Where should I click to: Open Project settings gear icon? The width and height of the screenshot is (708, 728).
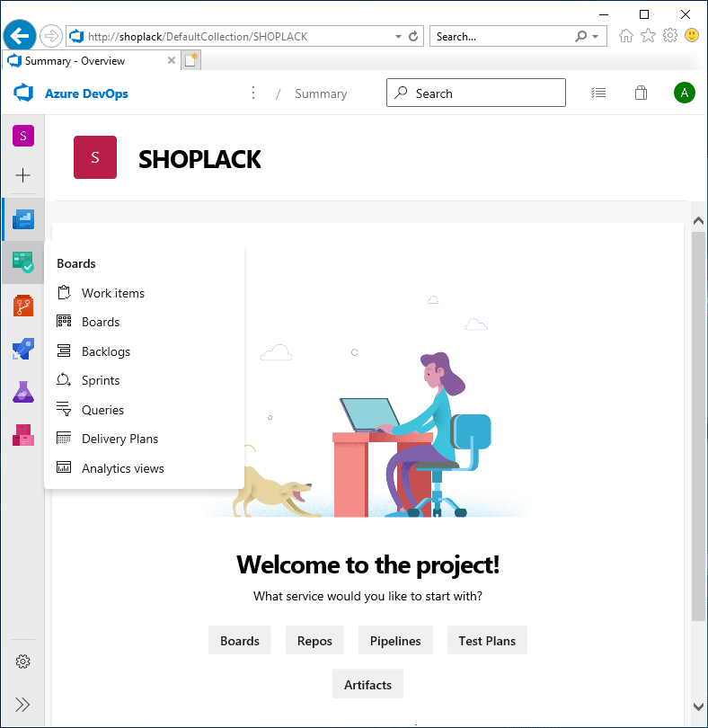(22, 661)
